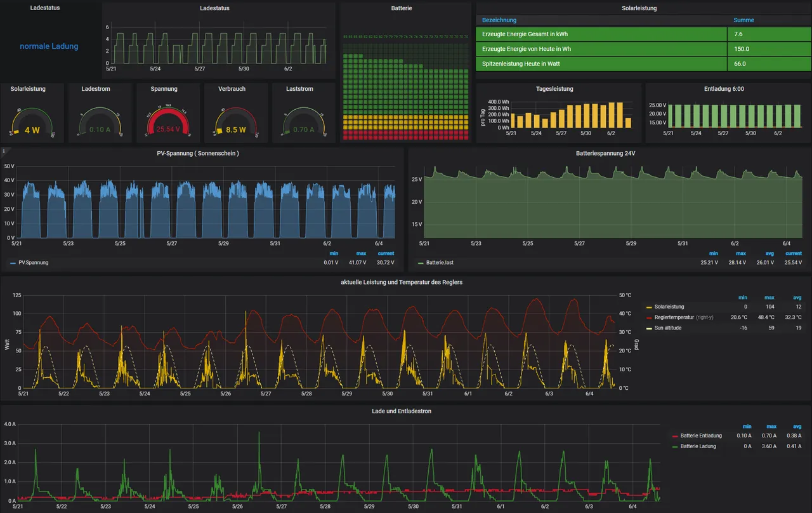
Task: Click the red color swatch beside Batterie Entladung
Action: pos(675,436)
